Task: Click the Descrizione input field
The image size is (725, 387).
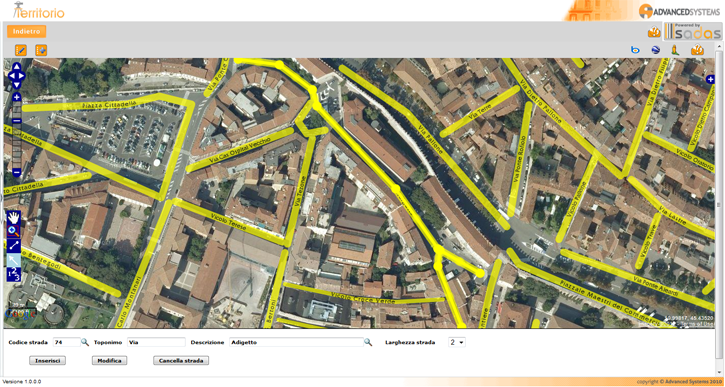Action: tap(296, 343)
